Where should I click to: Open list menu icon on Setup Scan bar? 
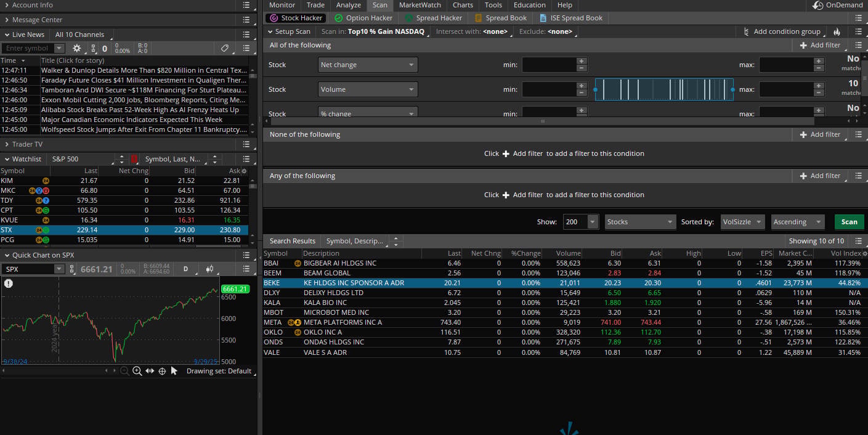(859, 31)
